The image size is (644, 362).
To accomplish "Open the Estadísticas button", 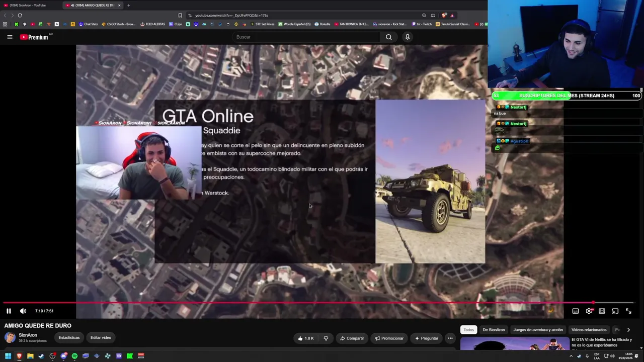I will coord(69,338).
